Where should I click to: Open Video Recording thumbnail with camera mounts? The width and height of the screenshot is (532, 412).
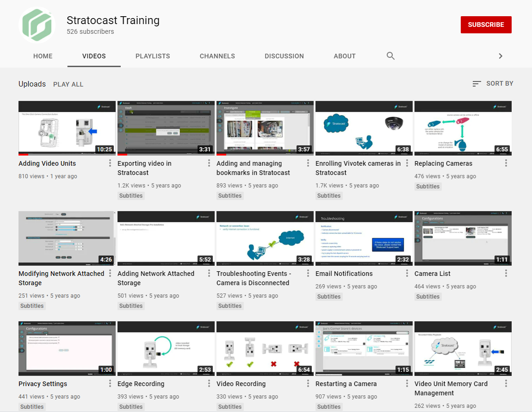pos(265,349)
